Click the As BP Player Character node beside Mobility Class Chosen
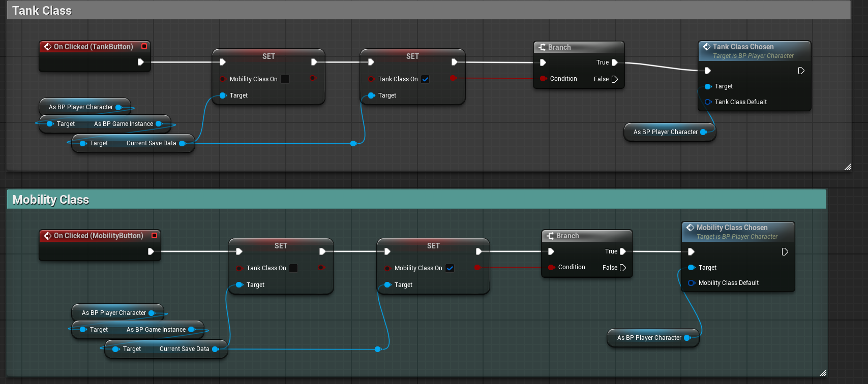This screenshot has height=384, width=868. (x=653, y=338)
